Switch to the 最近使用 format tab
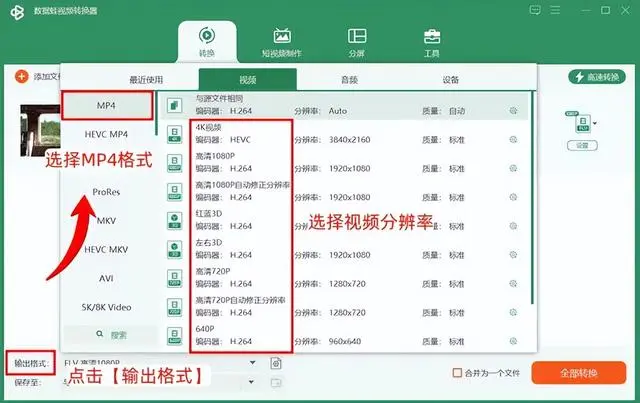Viewport: 640px width, 403px height. pyautogui.click(x=146, y=80)
